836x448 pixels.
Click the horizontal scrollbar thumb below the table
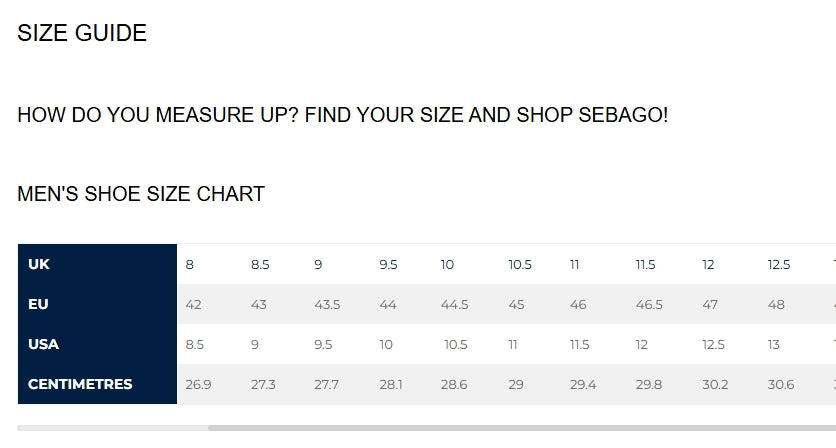(x=520, y=428)
